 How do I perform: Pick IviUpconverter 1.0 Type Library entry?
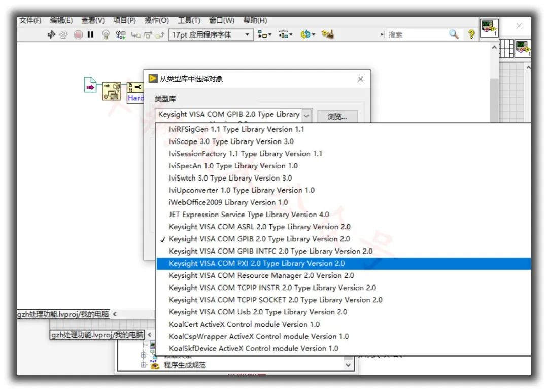343,190
